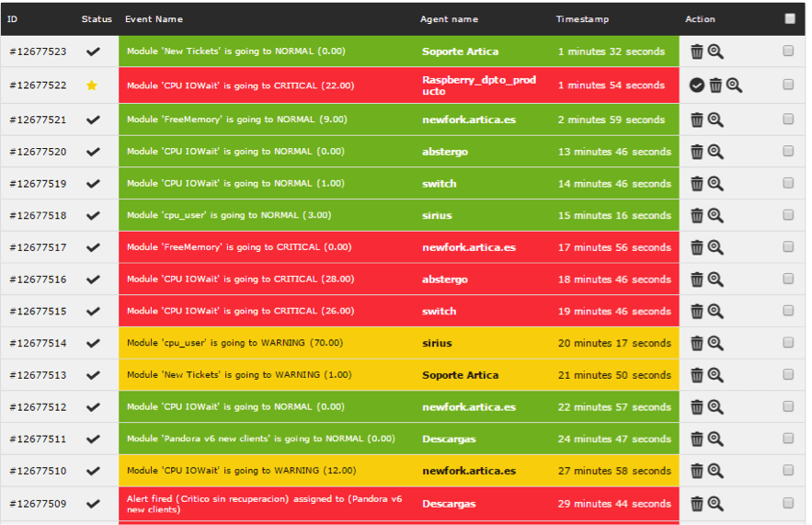Click event 'CPU IOWait' CRITICAL (22.00)

click(241, 86)
